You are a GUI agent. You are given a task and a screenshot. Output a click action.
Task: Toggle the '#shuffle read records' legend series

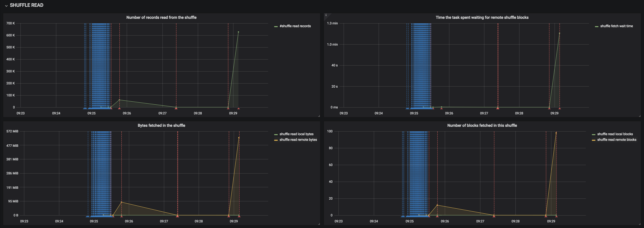click(295, 26)
